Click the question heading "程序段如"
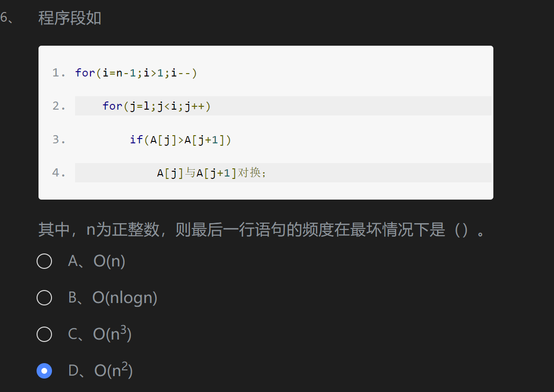 [70, 18]
